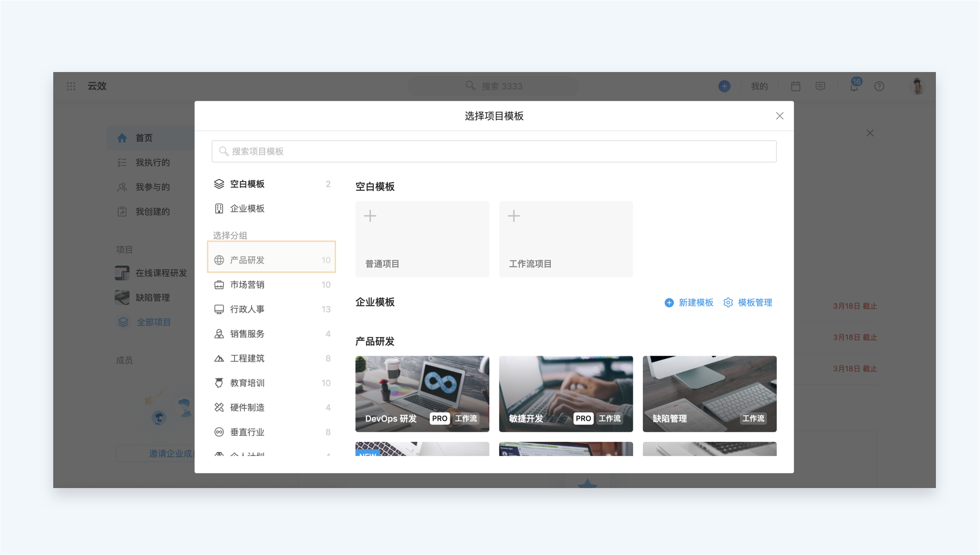This screenshot has width=980, height=555.
Task: Click the 硬件制造 tools icon
Action: (x=219, y=407)
